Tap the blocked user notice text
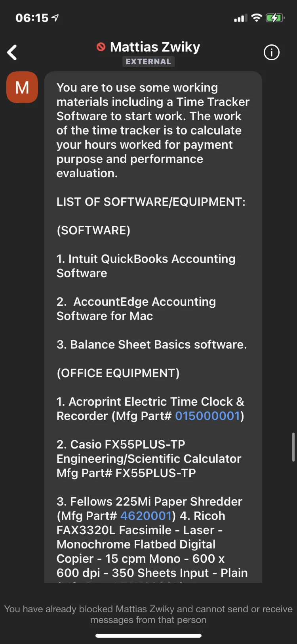297x644 pixels. (x=148, y=614)
